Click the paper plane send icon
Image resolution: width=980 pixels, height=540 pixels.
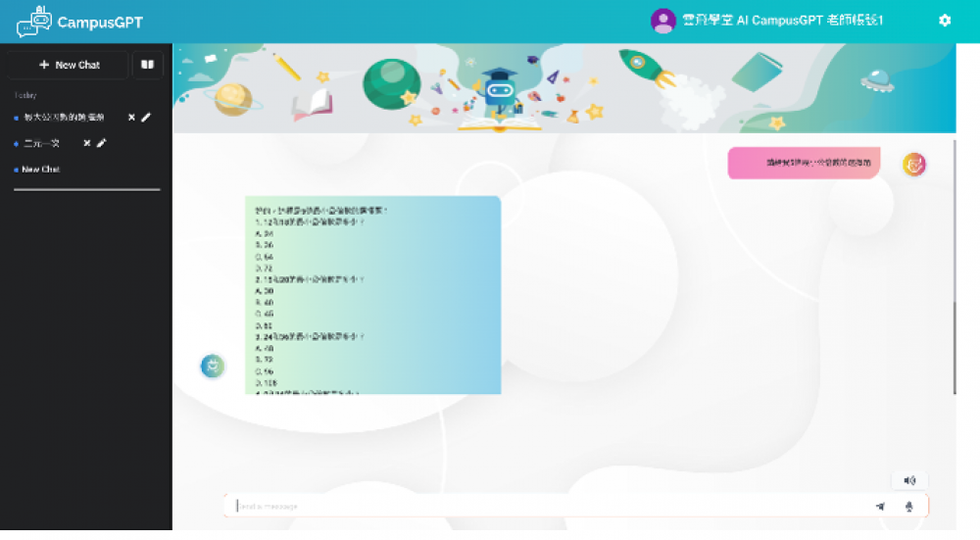coord(880,506)
